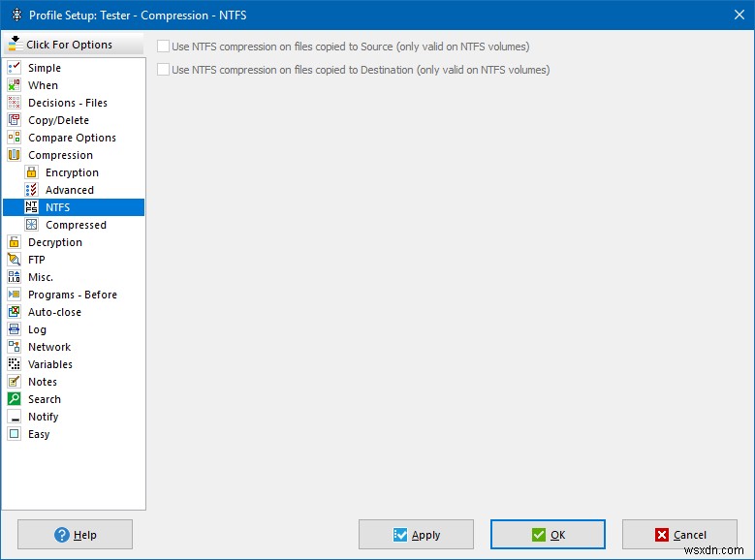Screen dimensions: 755x560
Task: Select Programs - Before item
Action: [73, 295]
